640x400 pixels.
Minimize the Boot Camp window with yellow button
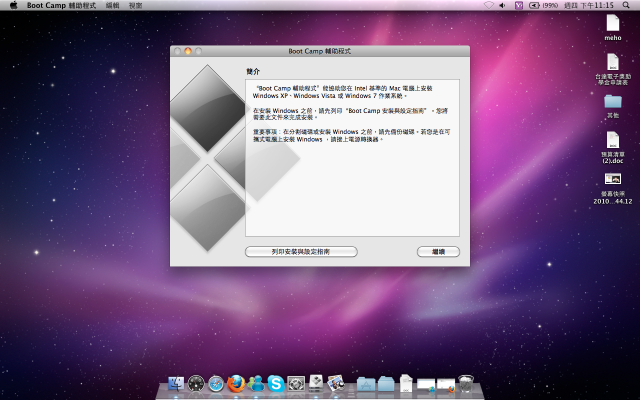pos(188,51)
